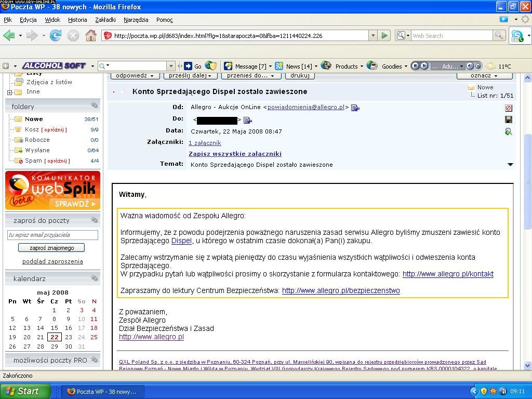Empty the Kosz folder via opróżnij
The width and height of the screenshot is (532, 399).
[x=54, y=129]
